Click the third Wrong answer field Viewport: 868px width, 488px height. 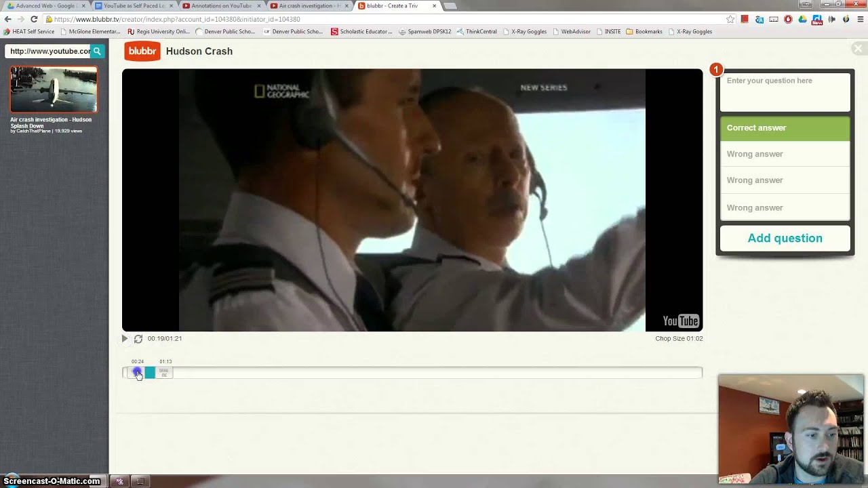coord(785,207)
